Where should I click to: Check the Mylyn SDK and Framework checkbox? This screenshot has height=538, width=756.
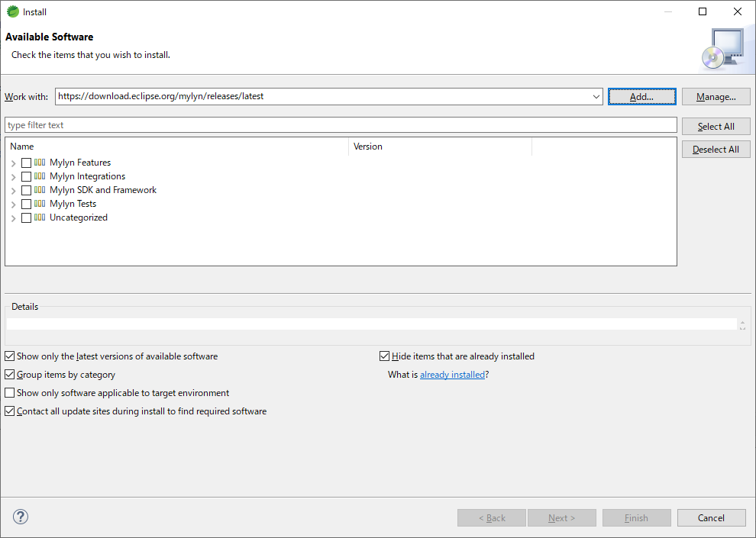coord(27,190)
